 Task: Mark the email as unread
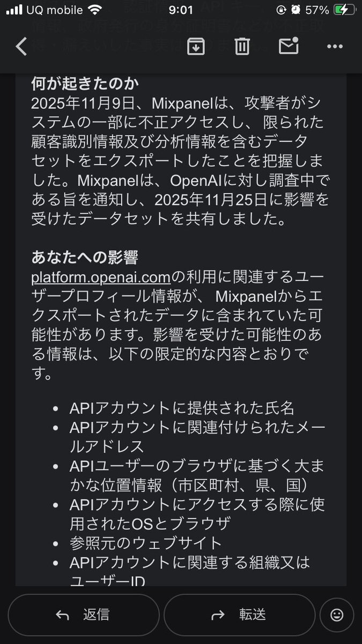[289, 47]
